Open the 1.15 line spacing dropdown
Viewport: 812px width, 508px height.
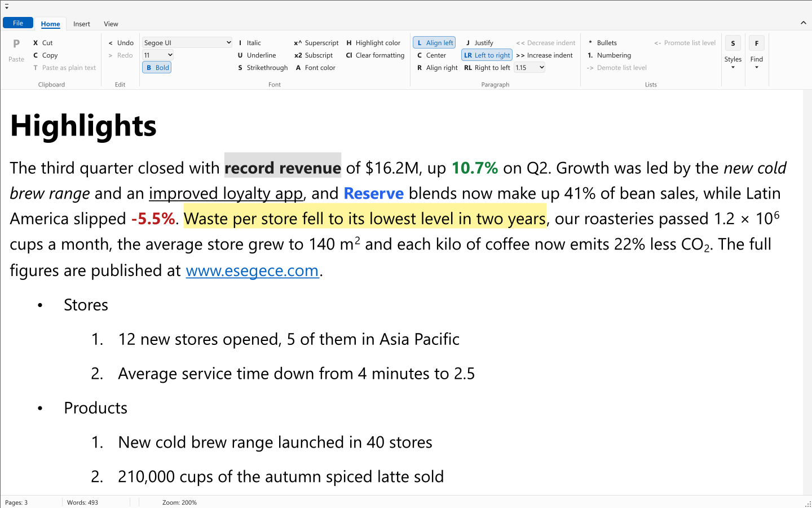(529, 68)
